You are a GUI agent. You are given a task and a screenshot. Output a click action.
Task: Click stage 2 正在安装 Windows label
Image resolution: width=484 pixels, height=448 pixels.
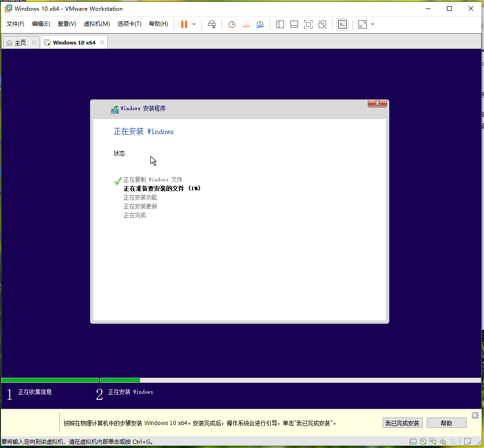pos(130,392)
